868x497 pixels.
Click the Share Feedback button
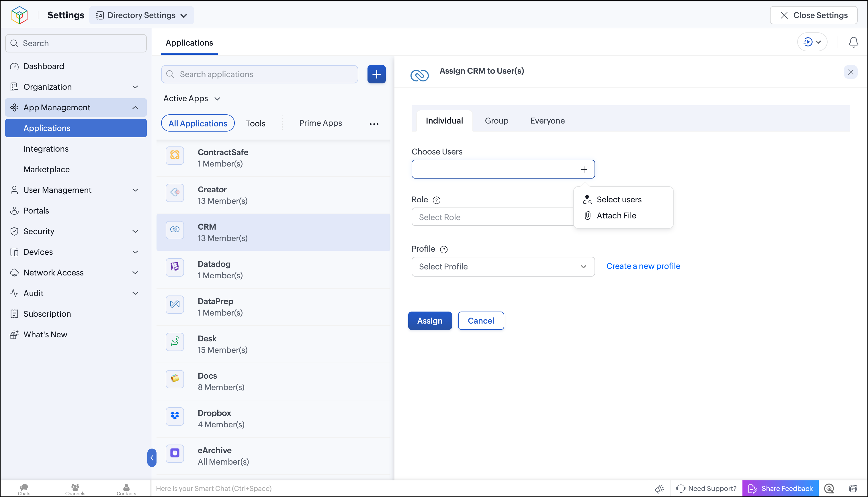(x=780, y=488)
